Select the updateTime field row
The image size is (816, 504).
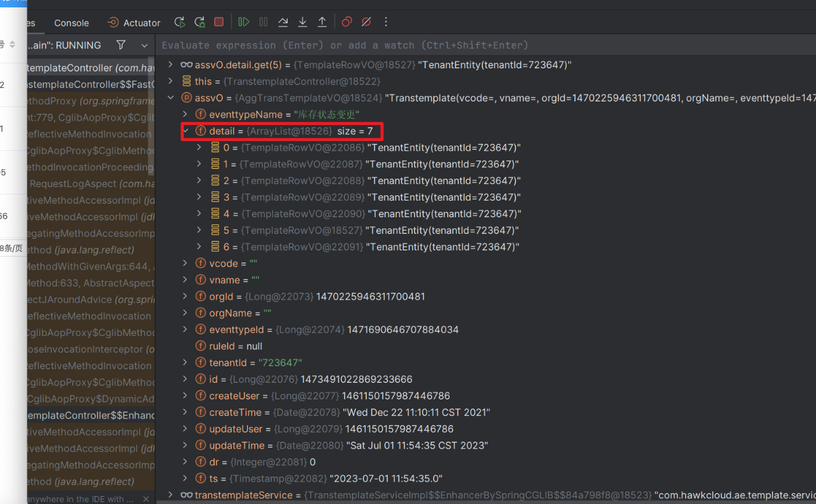(x=487, y=446)
